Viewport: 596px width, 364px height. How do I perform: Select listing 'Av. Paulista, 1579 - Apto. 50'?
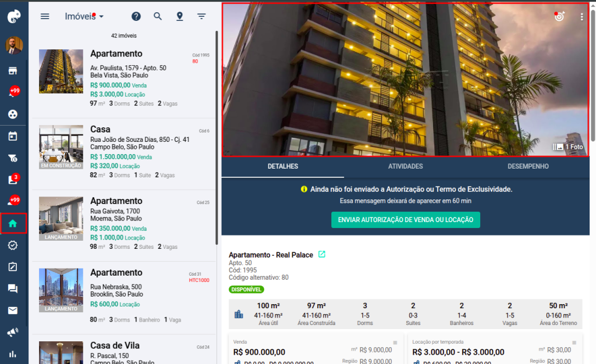(128, 68)
